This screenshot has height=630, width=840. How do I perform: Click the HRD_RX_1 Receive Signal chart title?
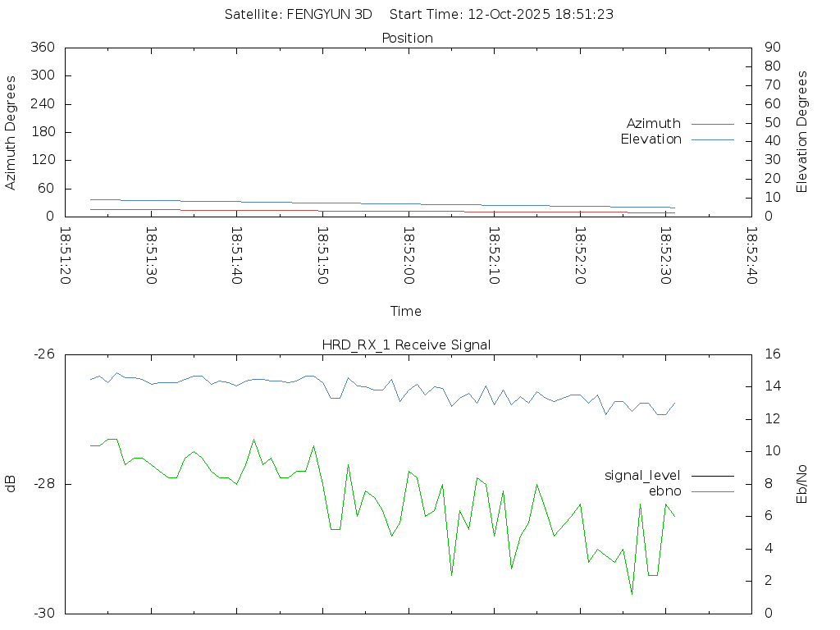[x=407, y=345]
